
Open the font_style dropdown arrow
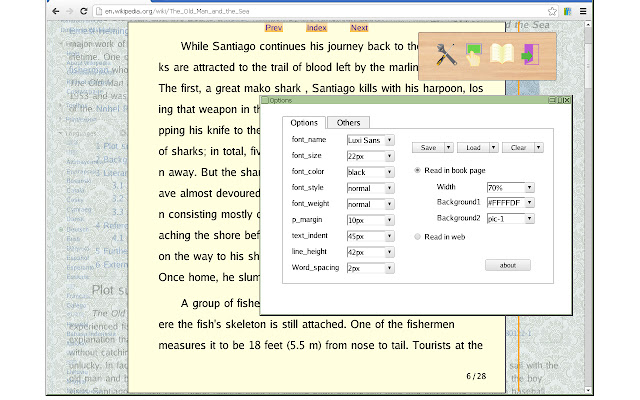pos(389,188)
